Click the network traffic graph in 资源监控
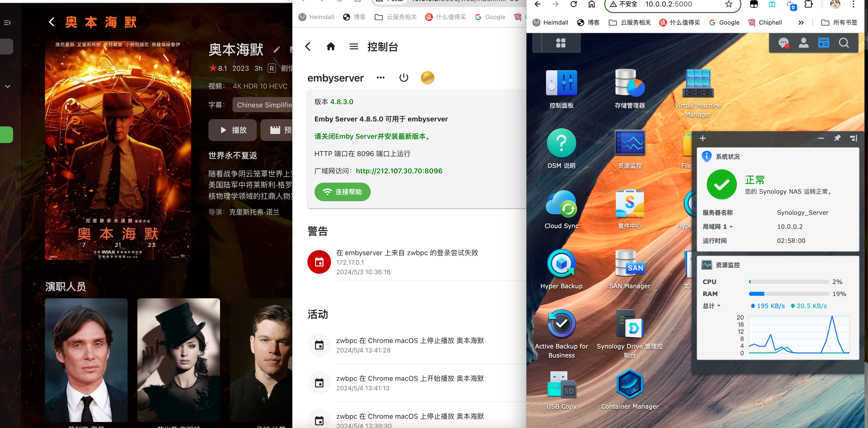868x428 pixels. pyautogui.click(x=799, y=334)
